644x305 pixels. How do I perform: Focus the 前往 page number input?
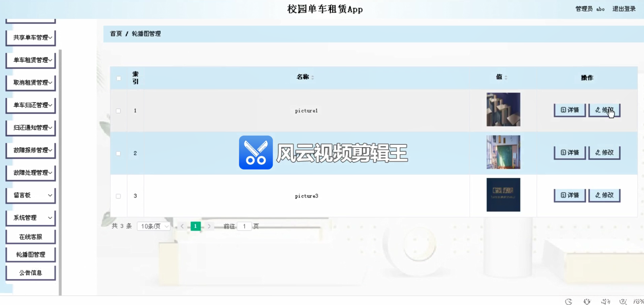coord(244,226)
